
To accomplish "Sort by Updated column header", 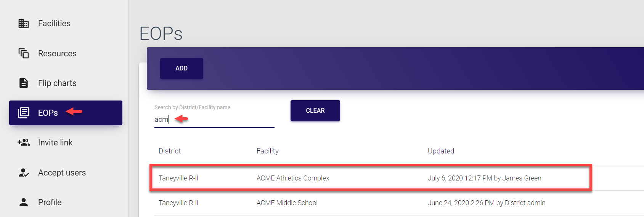I will (441, 151).
